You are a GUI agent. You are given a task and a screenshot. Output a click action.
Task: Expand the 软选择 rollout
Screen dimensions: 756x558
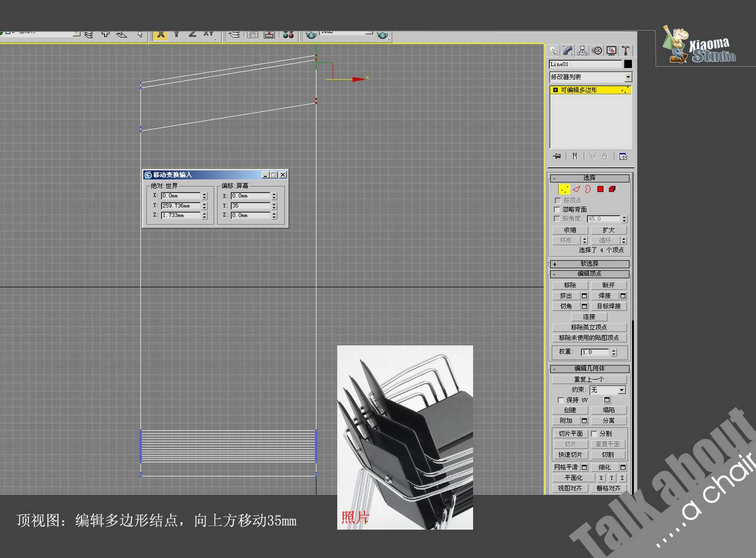click(589, 264)
